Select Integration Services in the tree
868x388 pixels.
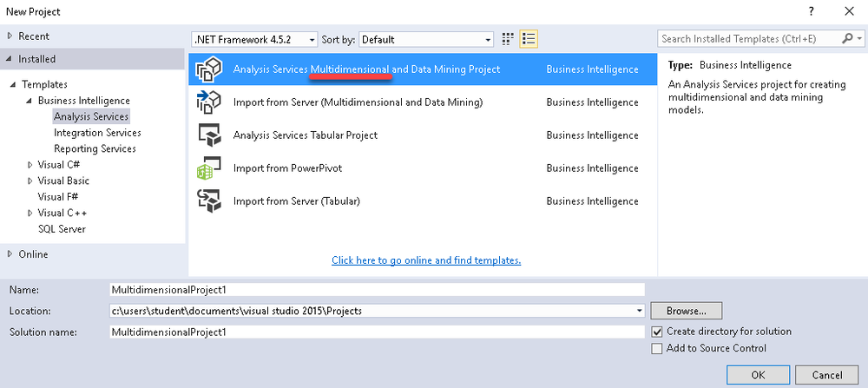pos(97,133)
